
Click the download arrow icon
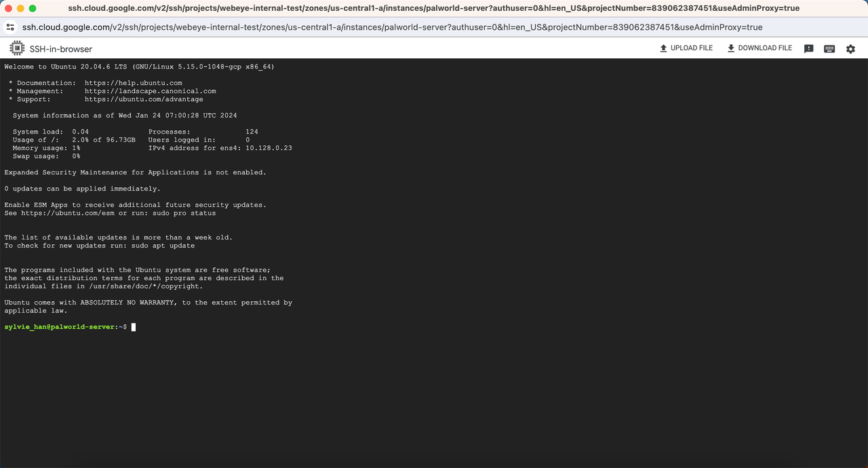[x=730, y=48]
